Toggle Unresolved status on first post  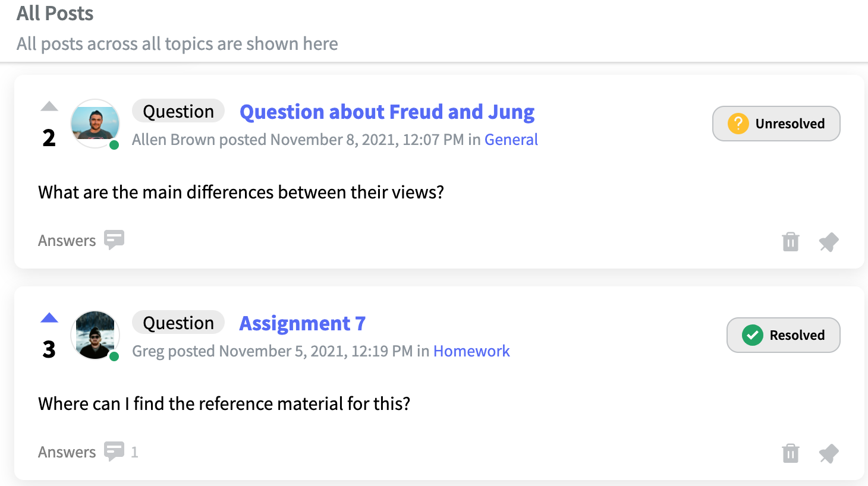(776, 124)
